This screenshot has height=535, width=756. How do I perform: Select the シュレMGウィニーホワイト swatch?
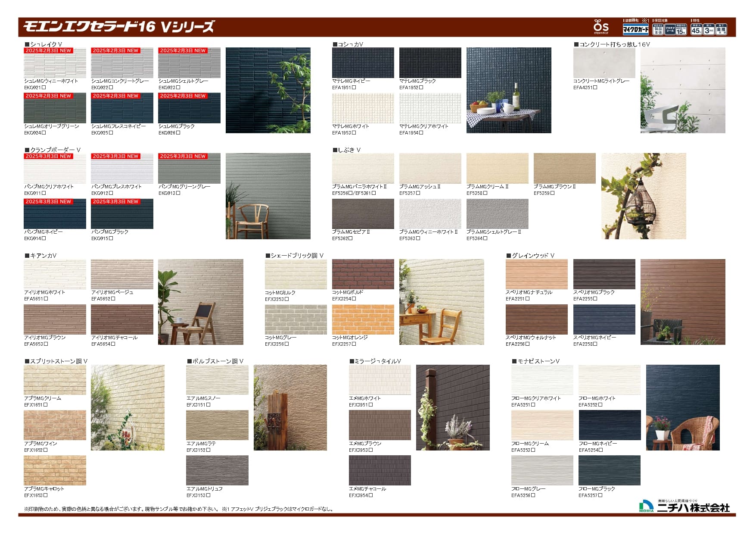point(55,63)
